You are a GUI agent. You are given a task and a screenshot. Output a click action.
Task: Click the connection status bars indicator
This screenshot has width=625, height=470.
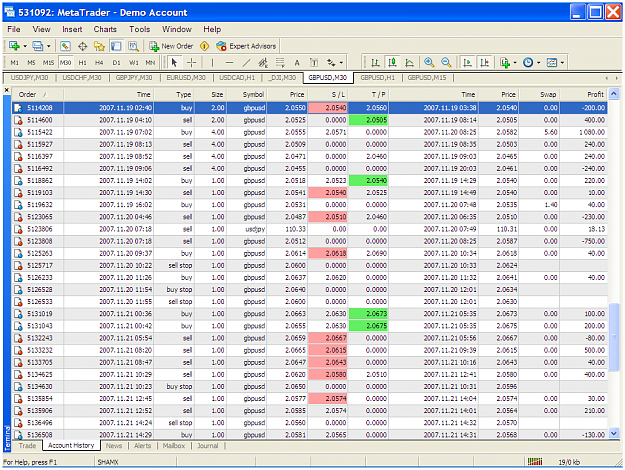tap(535, 462)
